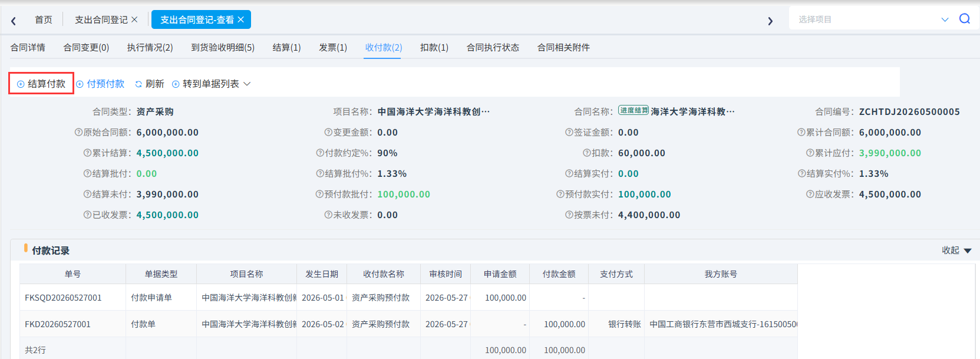Click the 付预付款 button
Image resolution: width=980 pixels, height=359 pixels.
100,84
